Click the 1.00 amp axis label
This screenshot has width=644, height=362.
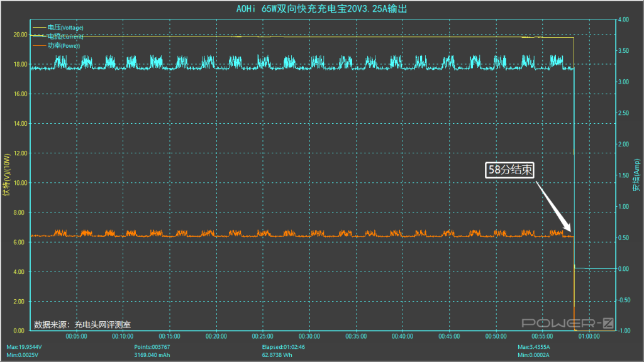point(623,206)
